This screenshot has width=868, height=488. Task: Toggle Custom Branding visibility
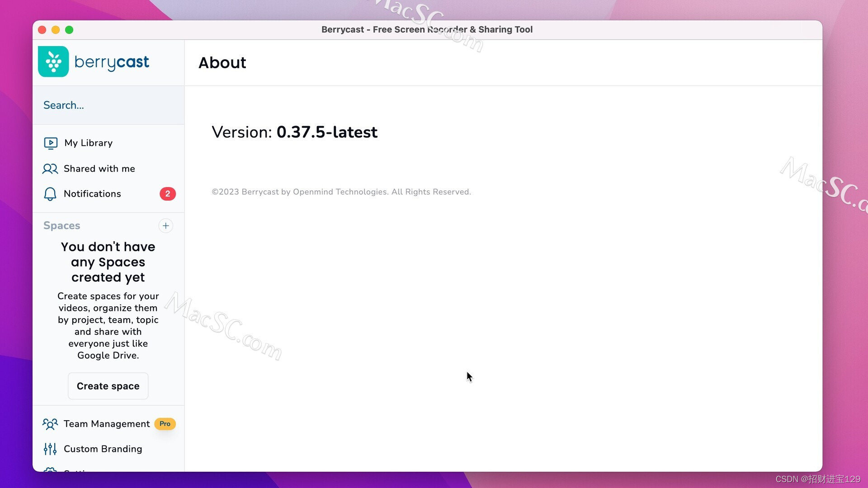(103, 449)
